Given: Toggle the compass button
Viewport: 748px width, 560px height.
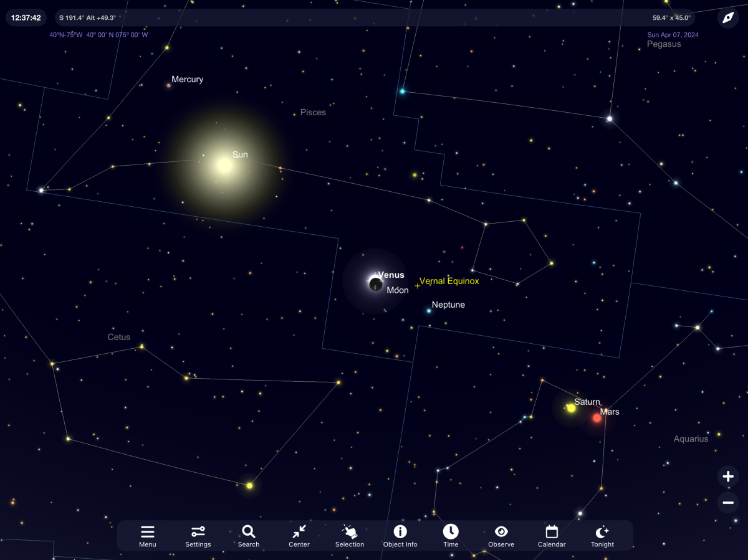Looking at the screenshot, I should 727,17.
